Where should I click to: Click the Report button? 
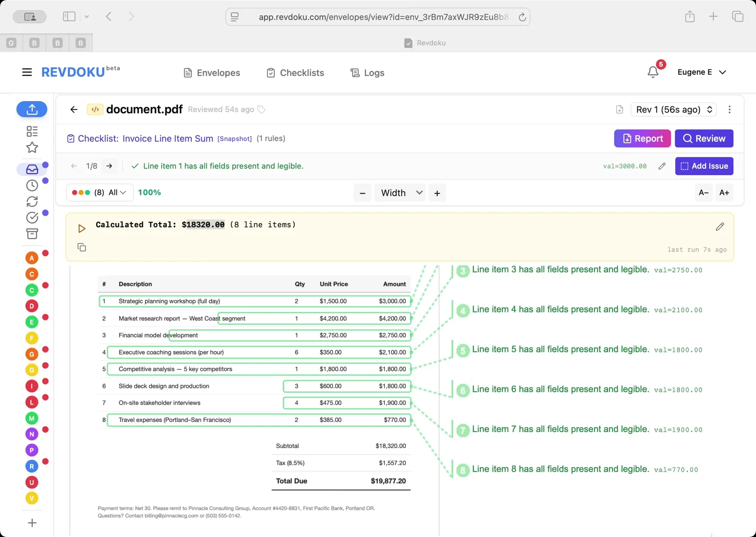click(642, 138)
